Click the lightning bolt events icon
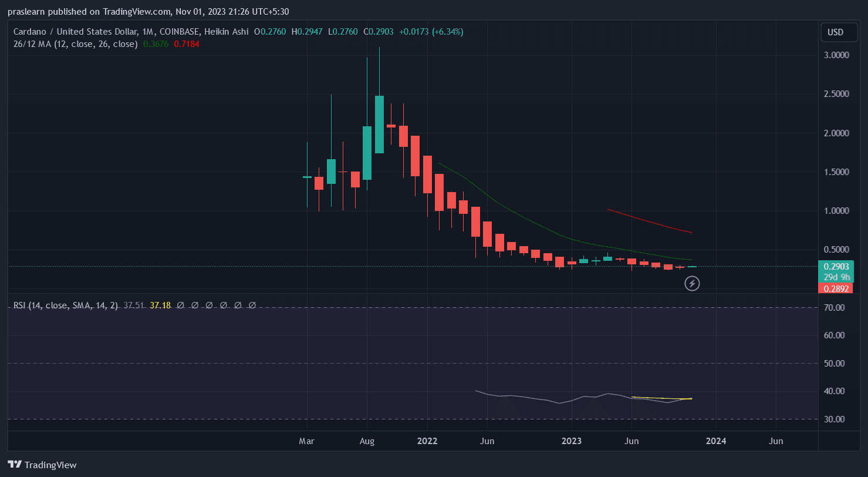 pyautogui.click(x=693, y=284)
